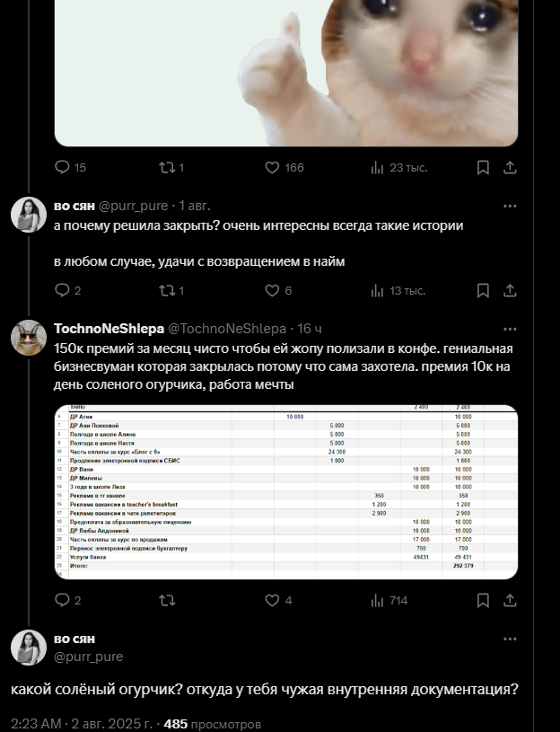Open the TochnoNeShlepa profile name link
The height and width of the screenshot is (732, 560).
109,329
